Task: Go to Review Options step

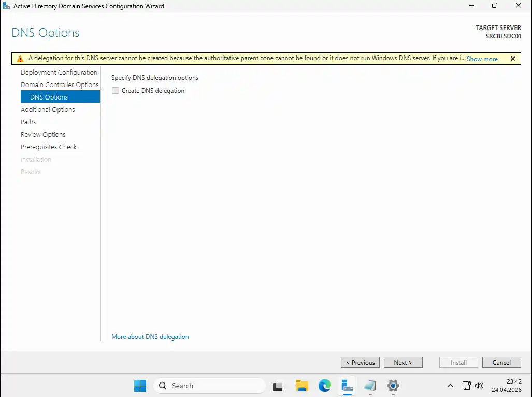Action: coord(43,134)
